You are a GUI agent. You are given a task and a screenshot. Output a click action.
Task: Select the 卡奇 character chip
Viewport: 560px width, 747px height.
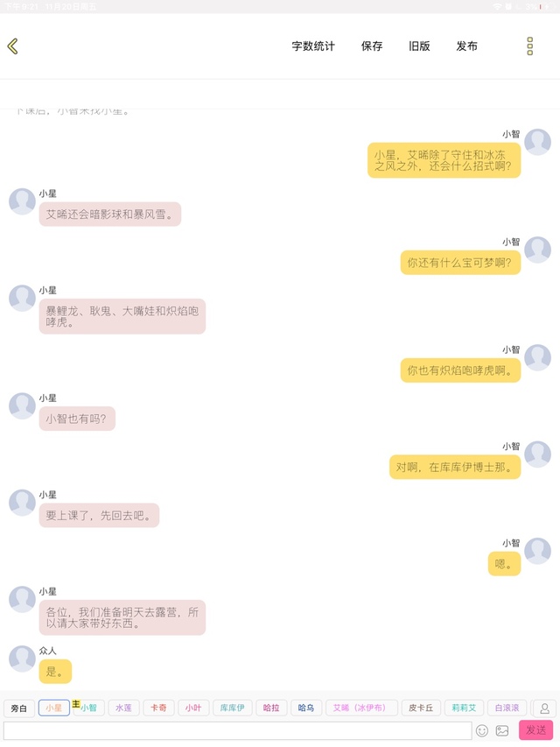pyautogui.click(x=158, y=708)
